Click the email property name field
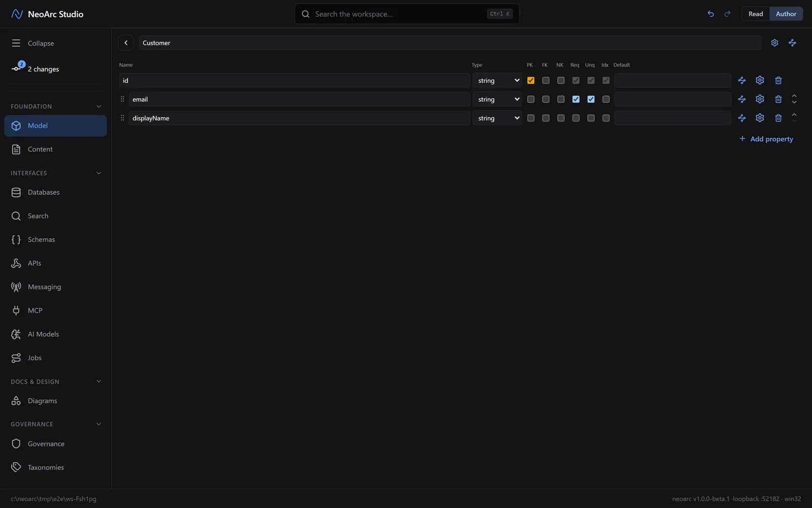This screenshot has height=508, width=812. (x=299, y=99)
